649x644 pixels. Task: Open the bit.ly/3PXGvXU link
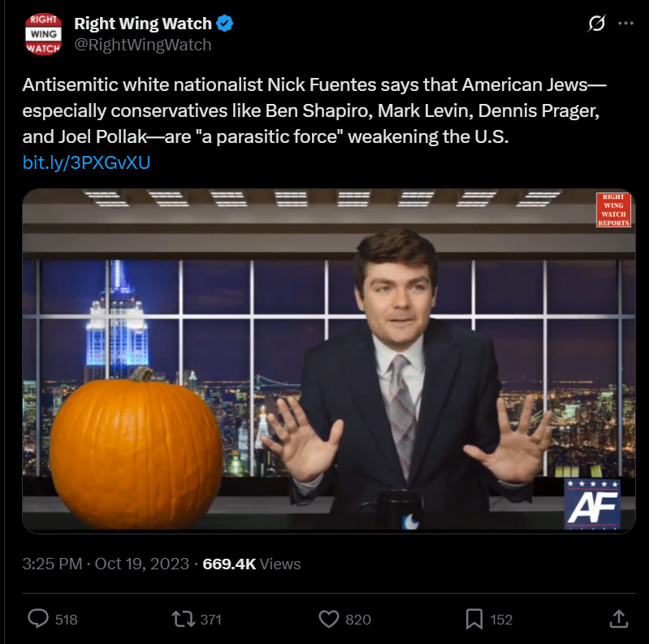click(86, 162)
